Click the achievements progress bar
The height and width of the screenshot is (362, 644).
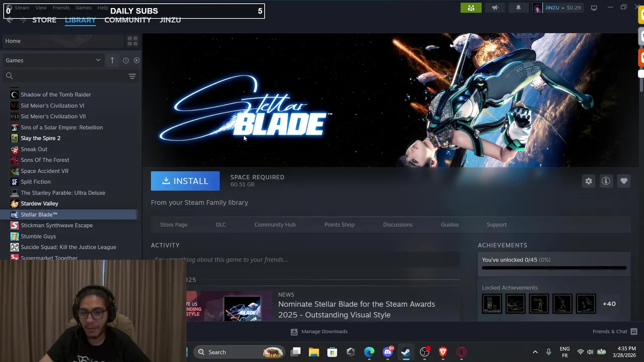(x=554, y=268)
